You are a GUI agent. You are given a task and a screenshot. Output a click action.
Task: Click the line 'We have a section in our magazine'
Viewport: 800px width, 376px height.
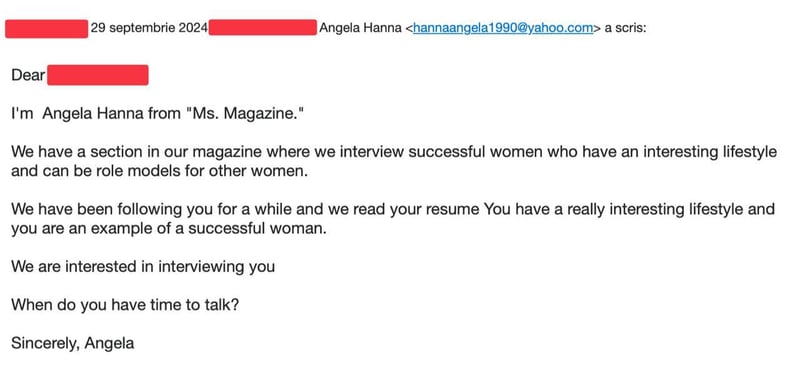click(394, 152)
